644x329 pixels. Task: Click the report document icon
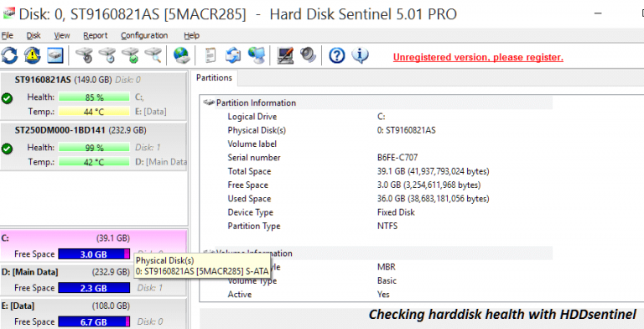point(210,55)
